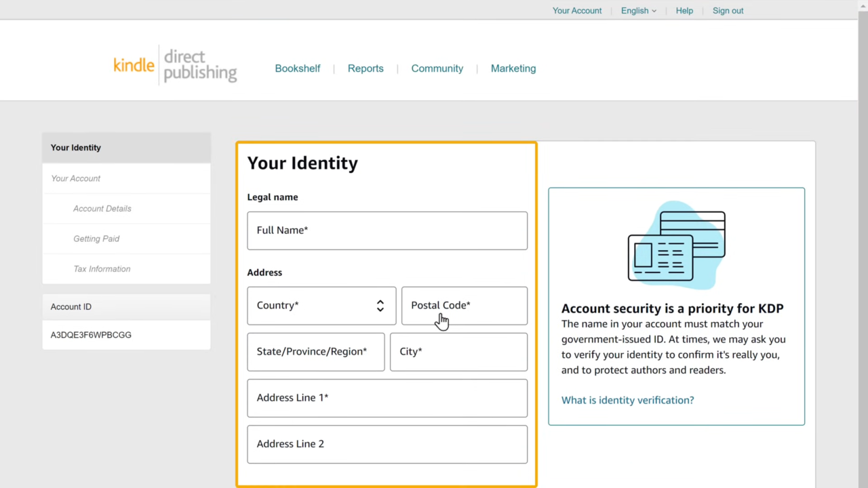The width and height of the screenshot is (868, 488).
Task: Click the Kindle Direct Publishing logo
Action: [x=175, y=66]
